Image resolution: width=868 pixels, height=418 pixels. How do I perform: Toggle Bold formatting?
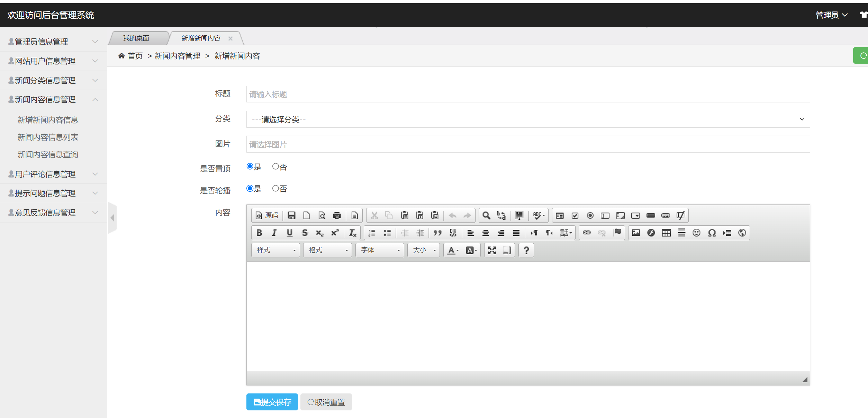click(259, 233)
